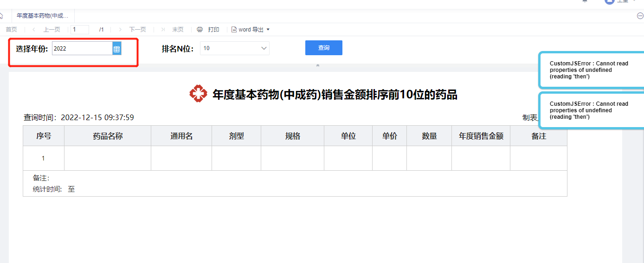Click the 药品名称 column header
644x263 pixels.
pyautogui.click(x=108, y=136)
